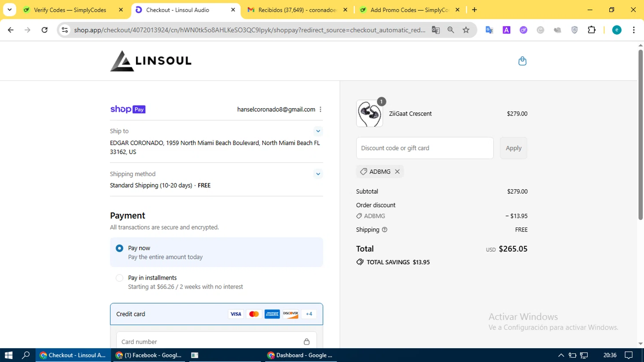Click the shipping info question mark icon
Image resolution: width=644 pixels, height=362 pixels.
pos(385,230)
